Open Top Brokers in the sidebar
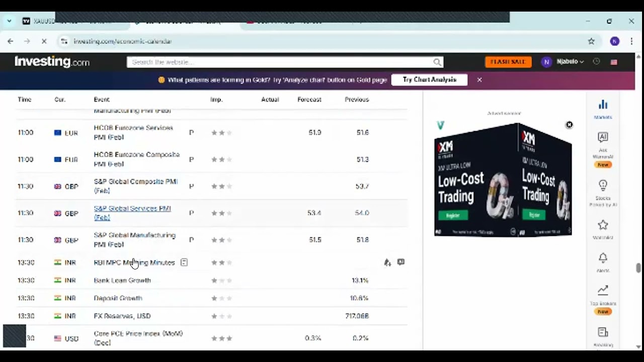644x362 pixels. click(x=603, y=299)
